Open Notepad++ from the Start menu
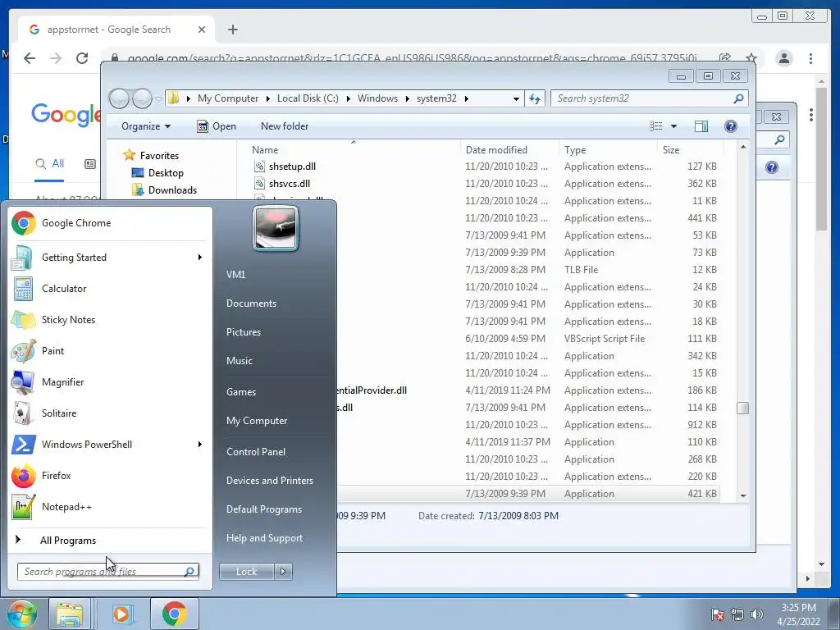This screenshot has width=840, height=630. pyautogui.click(x=110, y=506)
